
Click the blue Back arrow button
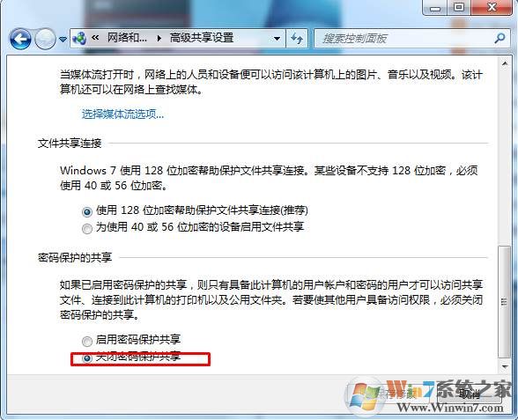pyautogui.click(x=20, y=40)
